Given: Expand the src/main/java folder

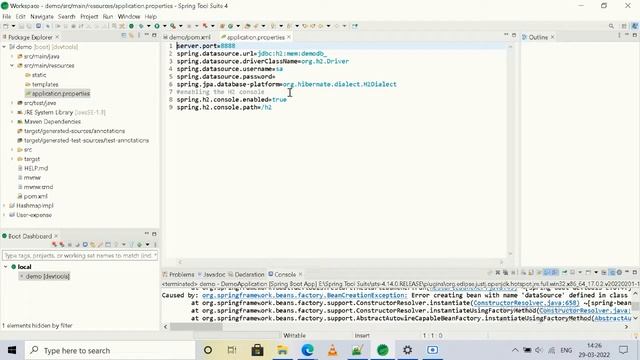Looking at the screenshot, I should point(12,56).
